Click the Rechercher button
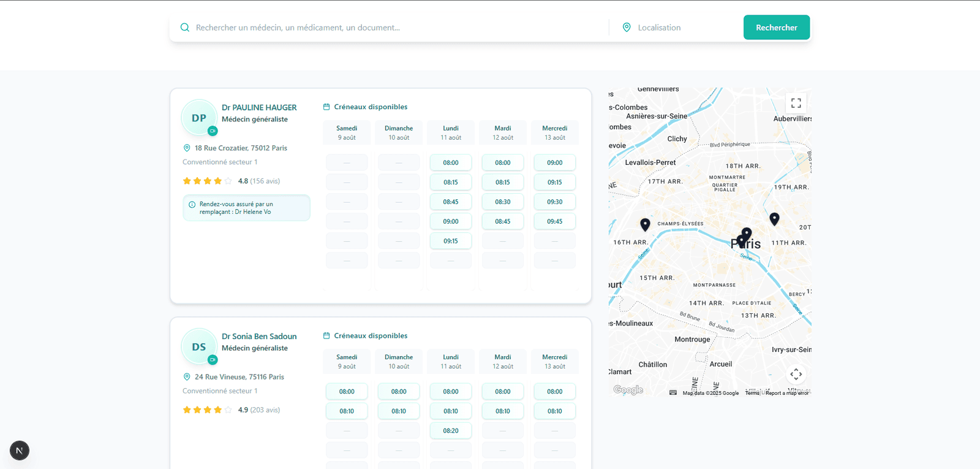Viewport: 980px width, 469px height. pos(777,28)
